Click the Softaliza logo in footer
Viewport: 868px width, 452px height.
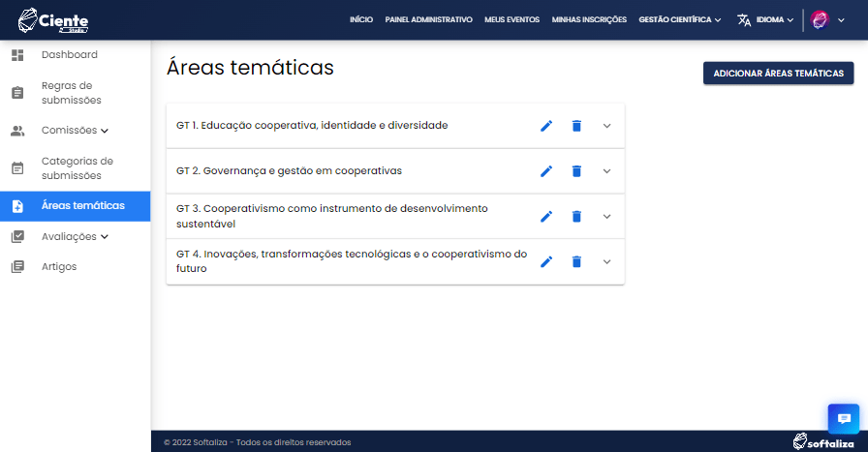pyautogui.click(x=823, y=441)
